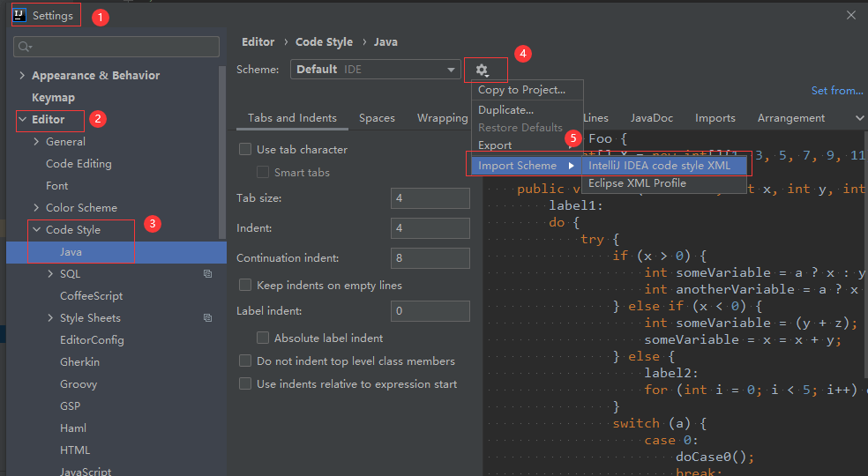Select the Haml code style item
Viewport: 868px width, 476px height.
point(73,428)
